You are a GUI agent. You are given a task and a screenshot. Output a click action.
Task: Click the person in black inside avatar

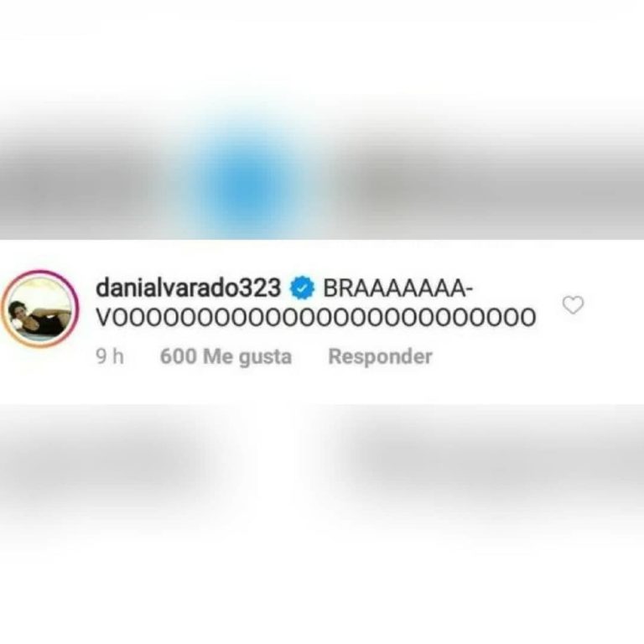click(x=41, y=319)
